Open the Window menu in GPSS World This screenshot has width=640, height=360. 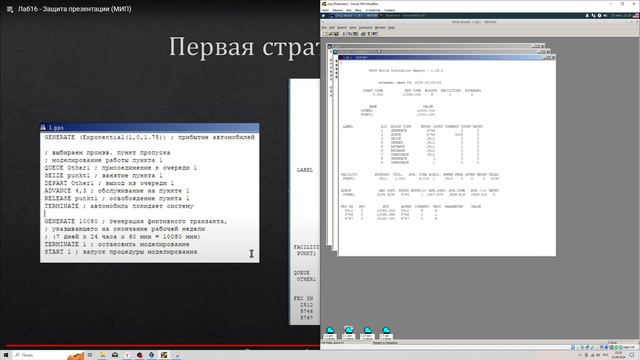[380, 27]
